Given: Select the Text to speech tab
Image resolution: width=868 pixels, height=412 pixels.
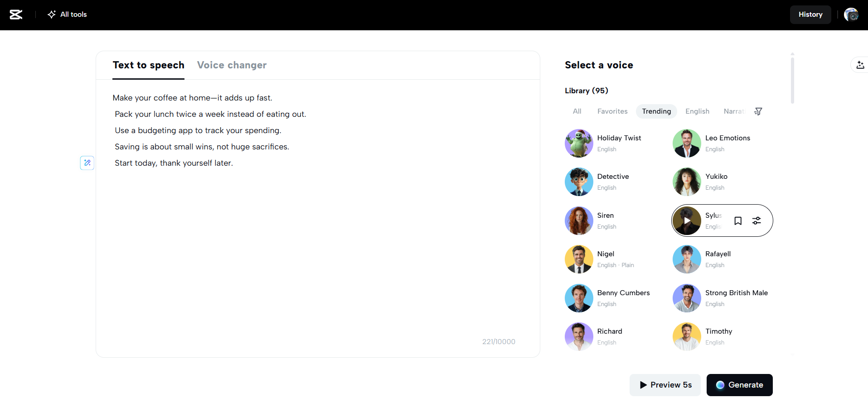Looking at the screenshot, I should click(x=148, y=65).
